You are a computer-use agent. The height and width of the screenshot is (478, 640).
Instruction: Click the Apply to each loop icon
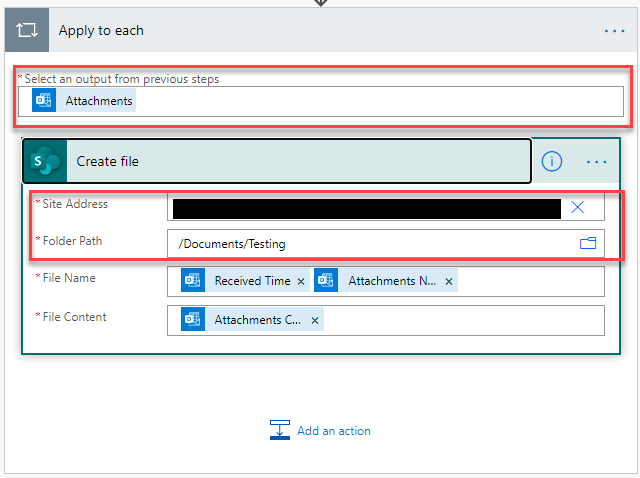tap(27, 31)
